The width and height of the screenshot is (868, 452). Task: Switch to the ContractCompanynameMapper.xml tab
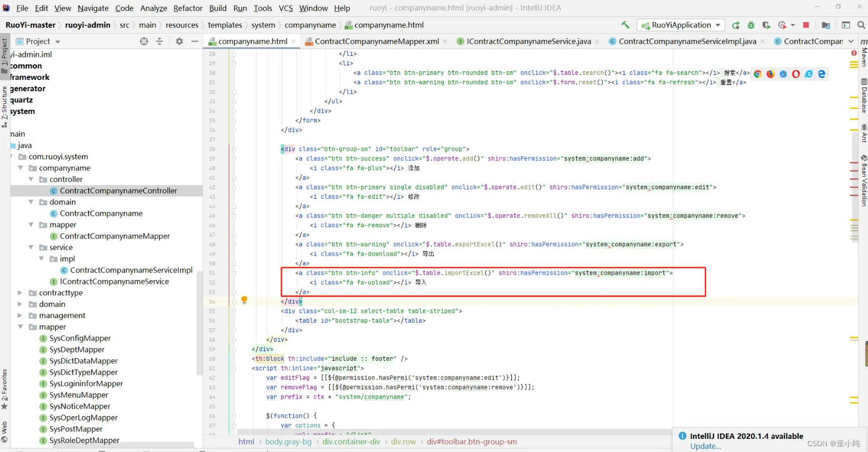point(377,41)
